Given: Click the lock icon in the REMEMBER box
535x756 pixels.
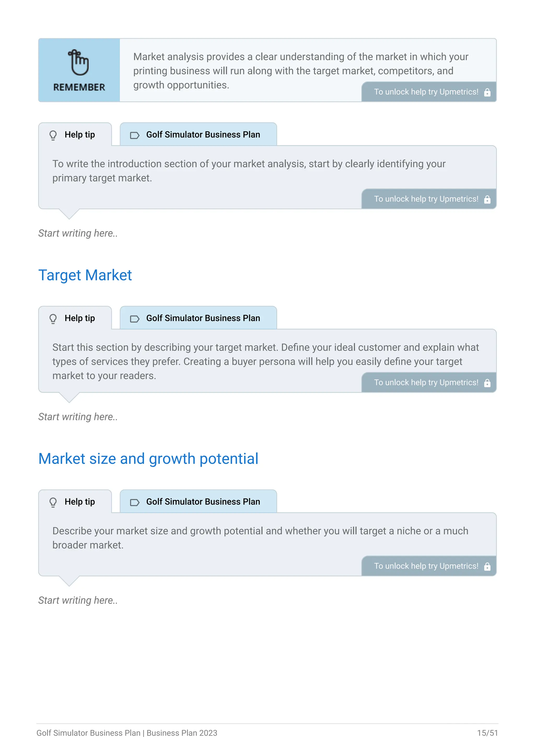Looking at the screenshot, I should [487, 92].
